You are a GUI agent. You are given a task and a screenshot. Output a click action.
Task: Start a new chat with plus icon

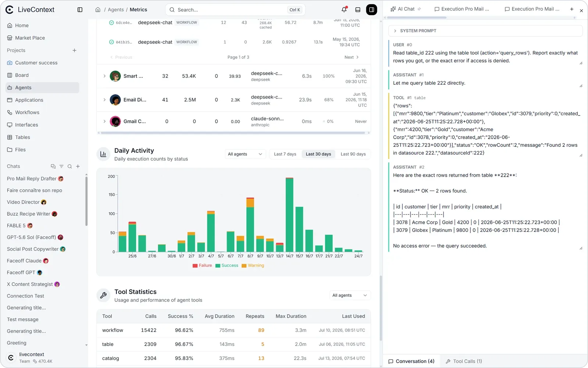coord(78,166)
